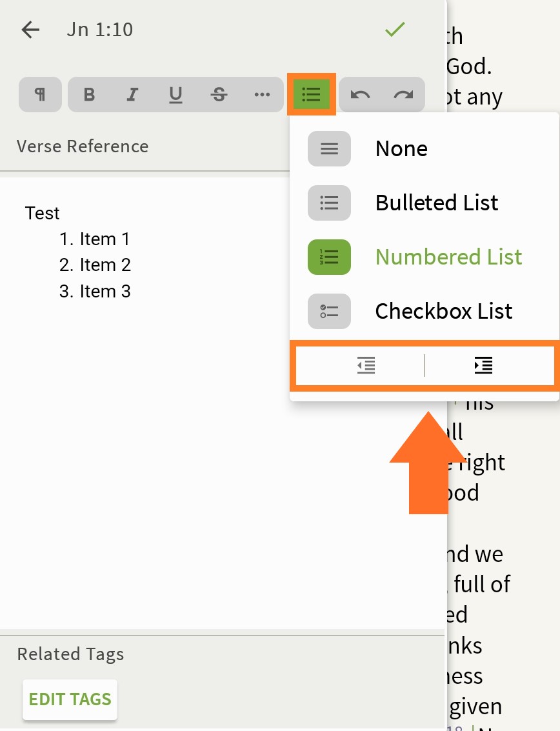Toggle underline formatting

coord(175,95)
